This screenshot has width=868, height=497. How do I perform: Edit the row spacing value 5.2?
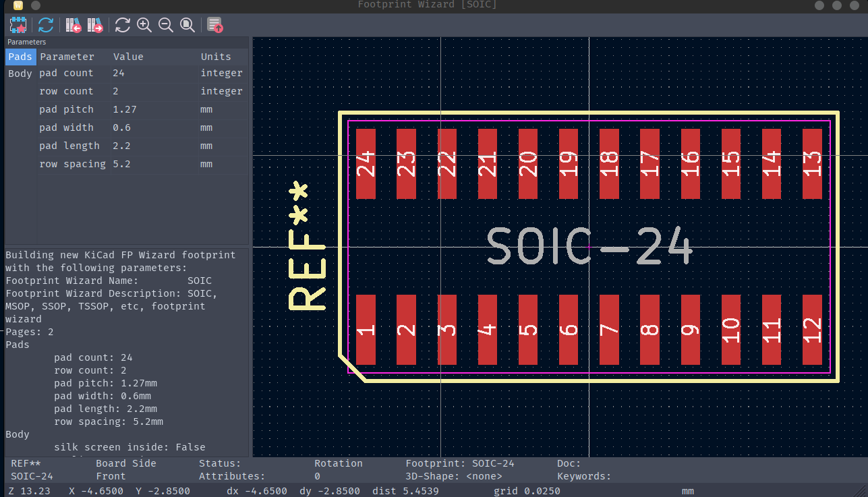154,164
